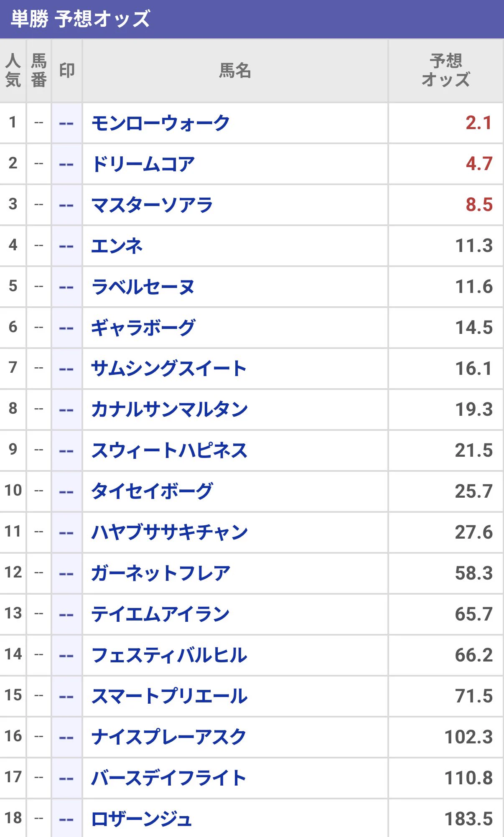The image size is (504, 837).
Task: Open カナルサンマルタン horse link
Action: [x=169, y=410]
